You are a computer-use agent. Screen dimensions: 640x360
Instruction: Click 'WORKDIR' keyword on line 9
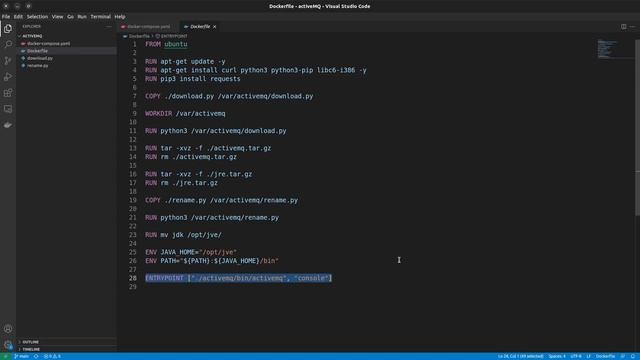point(159,113)
